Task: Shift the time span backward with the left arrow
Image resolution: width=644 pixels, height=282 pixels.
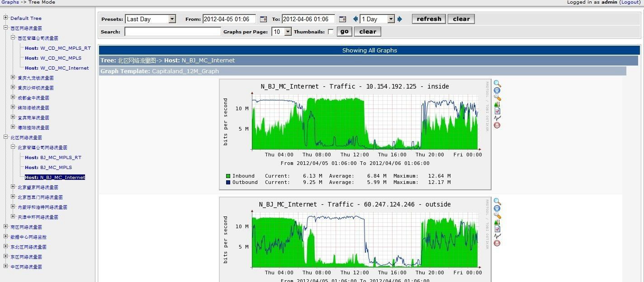Action: pyautogui.click(x=355, y=19)
